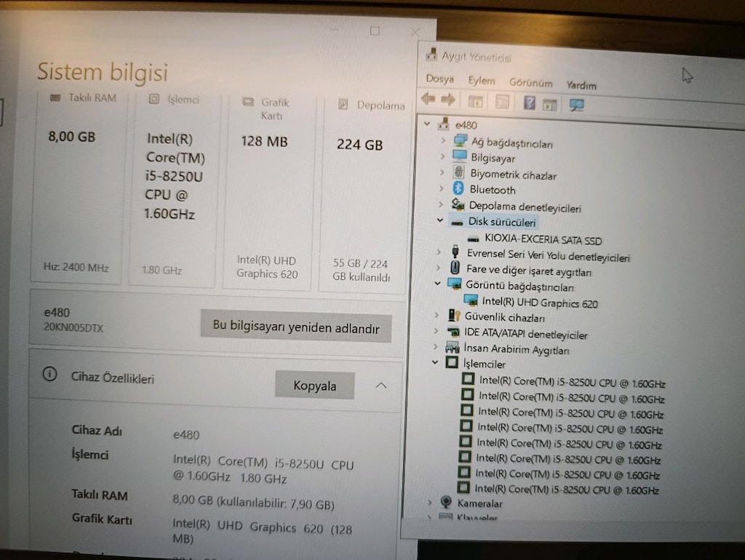Click Bu bilgisayarı yeniden adlandır button

(296, 327)
